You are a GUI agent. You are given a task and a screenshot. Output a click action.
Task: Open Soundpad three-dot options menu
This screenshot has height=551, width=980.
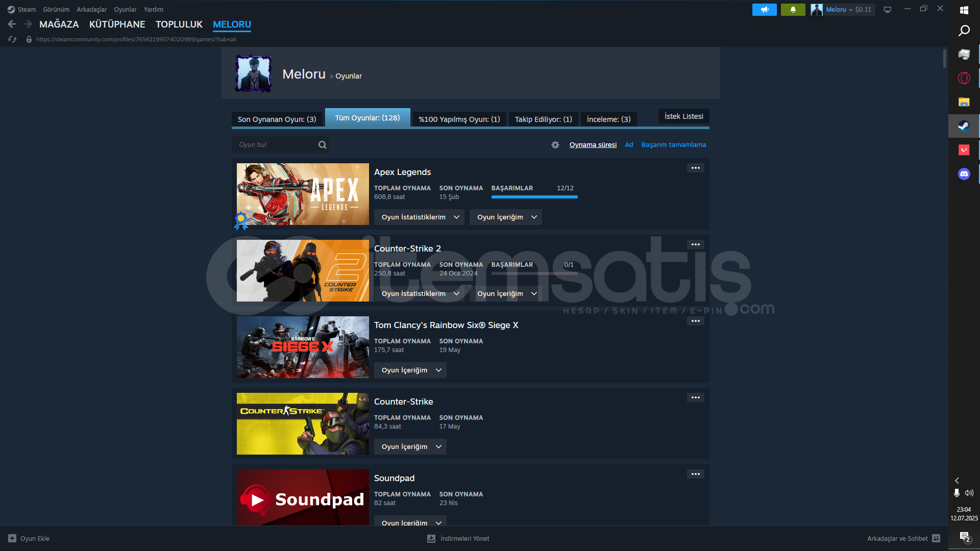(695, 474)
